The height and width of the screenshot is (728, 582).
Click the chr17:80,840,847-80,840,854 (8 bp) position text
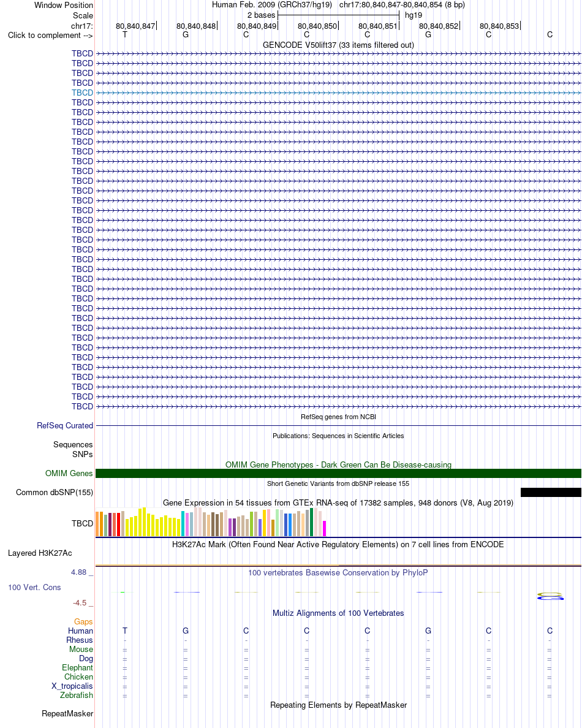[x=402, y=5]
